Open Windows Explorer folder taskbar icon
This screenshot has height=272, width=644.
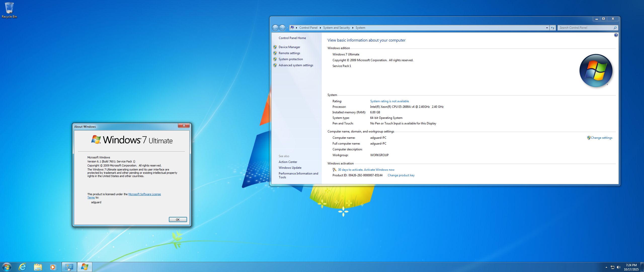click(x=38, y=267)
